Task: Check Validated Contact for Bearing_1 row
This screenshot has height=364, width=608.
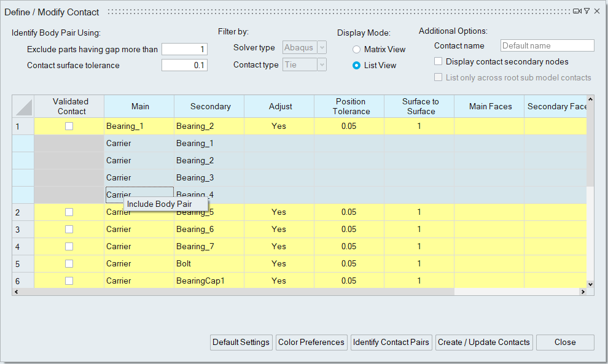Action: click(x=69, y=126)
